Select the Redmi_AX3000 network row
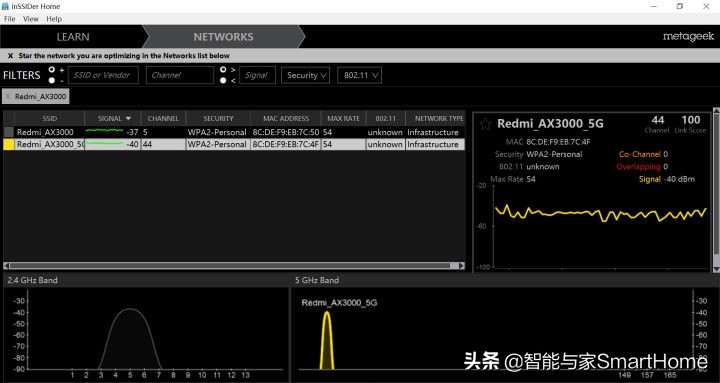Screen dimensions: 720x383 (234, 132)
